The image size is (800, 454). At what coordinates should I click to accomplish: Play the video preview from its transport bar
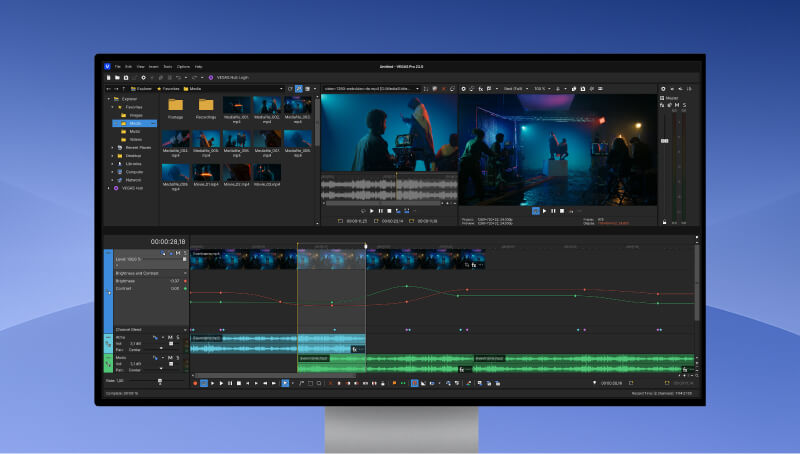[544, 211]
